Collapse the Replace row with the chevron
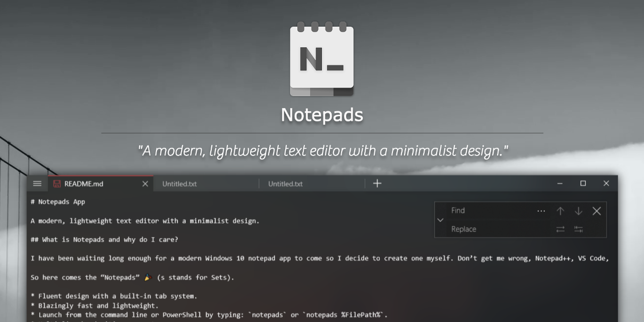The width and height of the screenshot is (644, 322). click(x=440, y=220)
